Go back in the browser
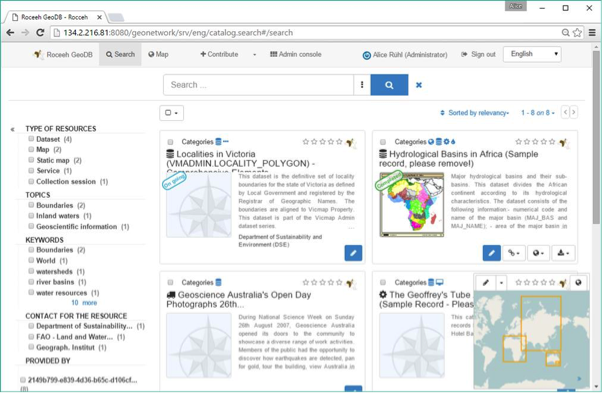Screen dimensions: 602x393 pos(10,33)
